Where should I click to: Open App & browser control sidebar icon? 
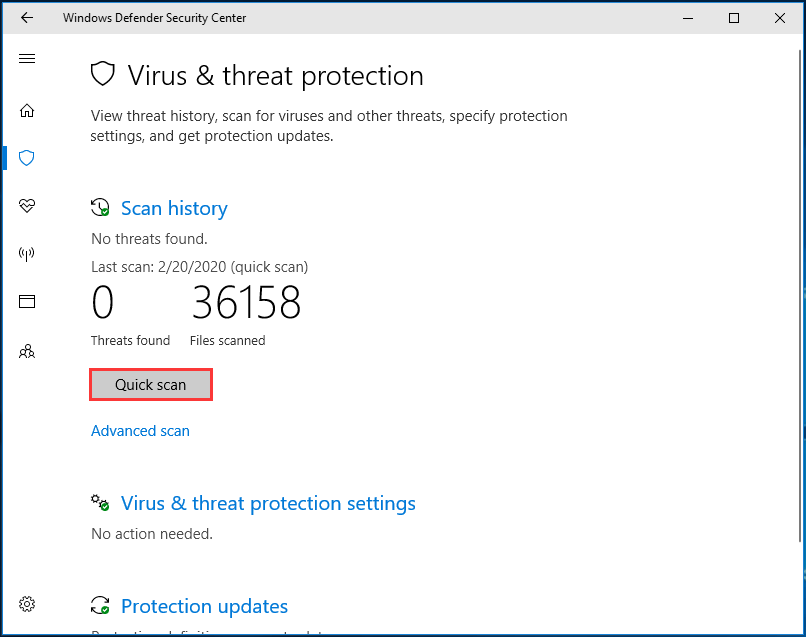point(27,302)
